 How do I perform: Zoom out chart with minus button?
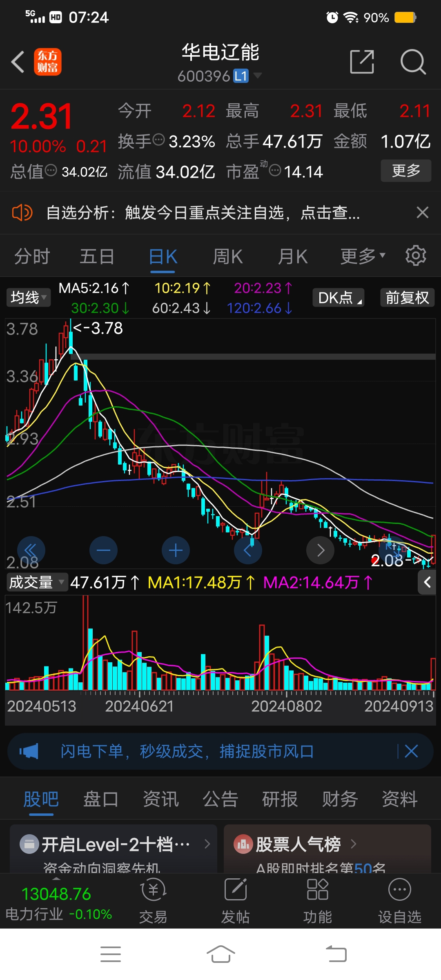[x=103, y=550]
